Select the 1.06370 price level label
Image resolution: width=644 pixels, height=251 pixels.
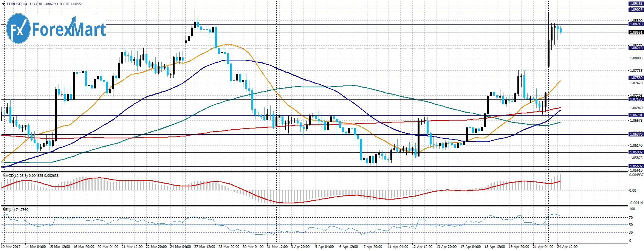pyautogui.click(x=636, y=135)
